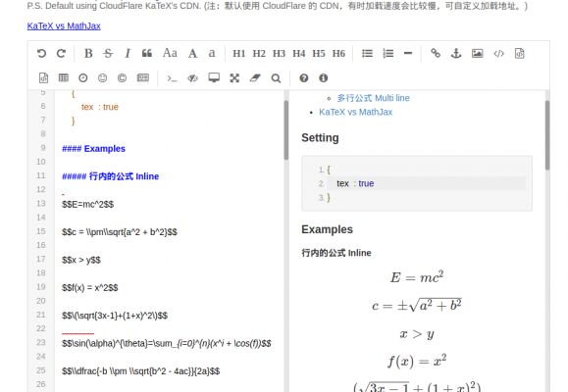Open full HTML preview with the monitor icon
Image resolution: width=568 pixels, height=392 pixels.
click(214, 77)
